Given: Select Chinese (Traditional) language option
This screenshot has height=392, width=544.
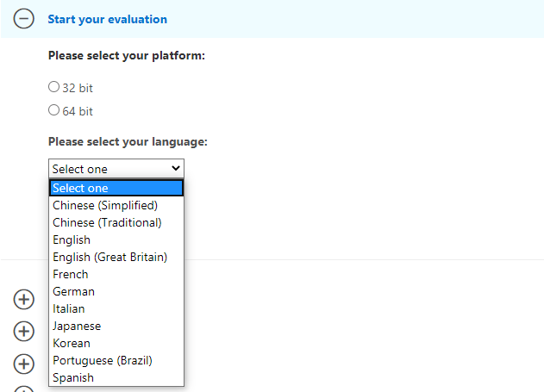Looking at the screenshot, I should point(107,222).
